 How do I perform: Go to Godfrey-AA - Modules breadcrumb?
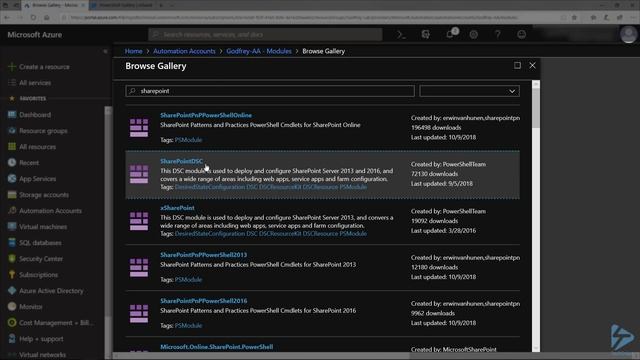[x=259, y=51]
